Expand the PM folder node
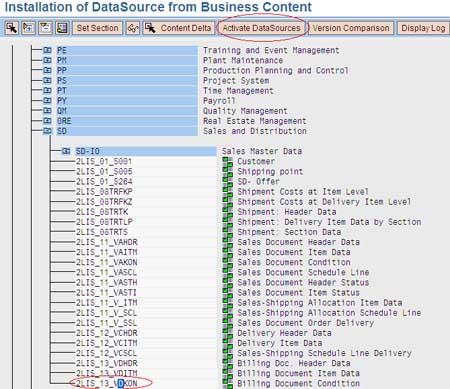450x389 pixels. (47, 60)
